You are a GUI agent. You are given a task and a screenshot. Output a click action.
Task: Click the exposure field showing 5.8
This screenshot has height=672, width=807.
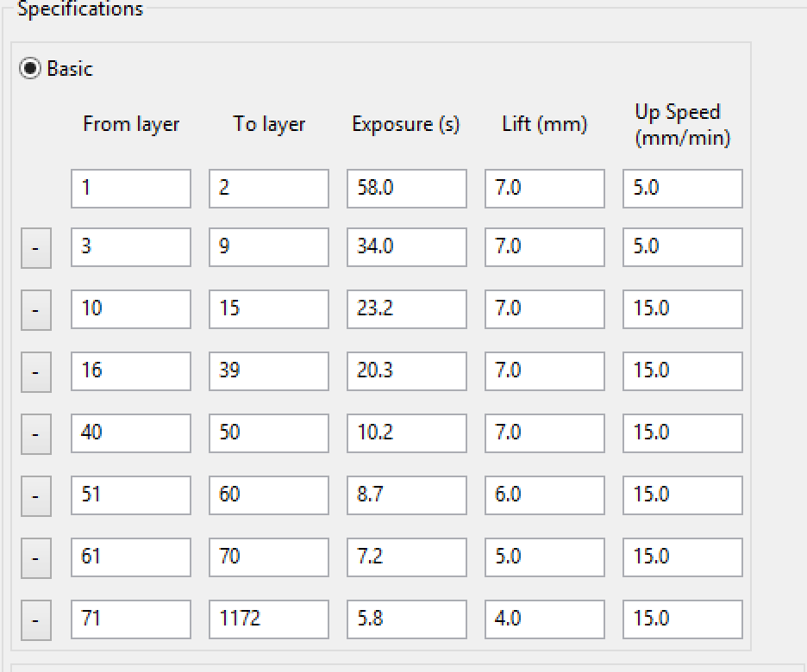pos(407,619)
